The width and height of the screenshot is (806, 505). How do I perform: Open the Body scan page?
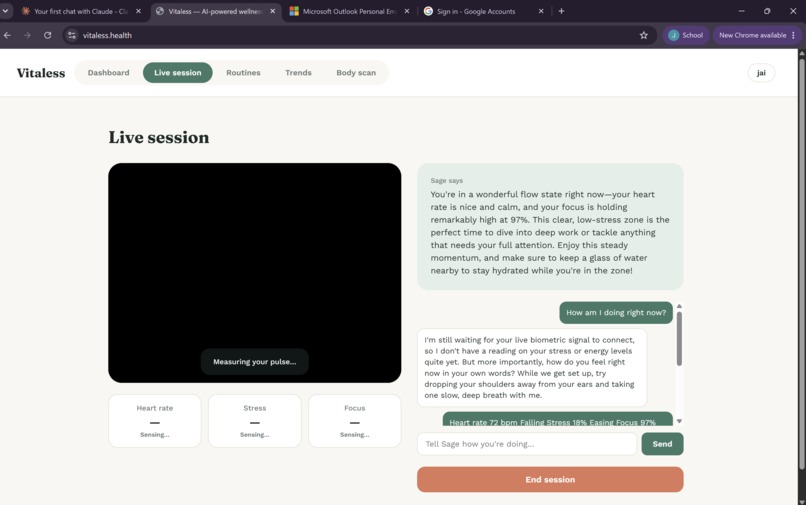(x=356, y=73)
